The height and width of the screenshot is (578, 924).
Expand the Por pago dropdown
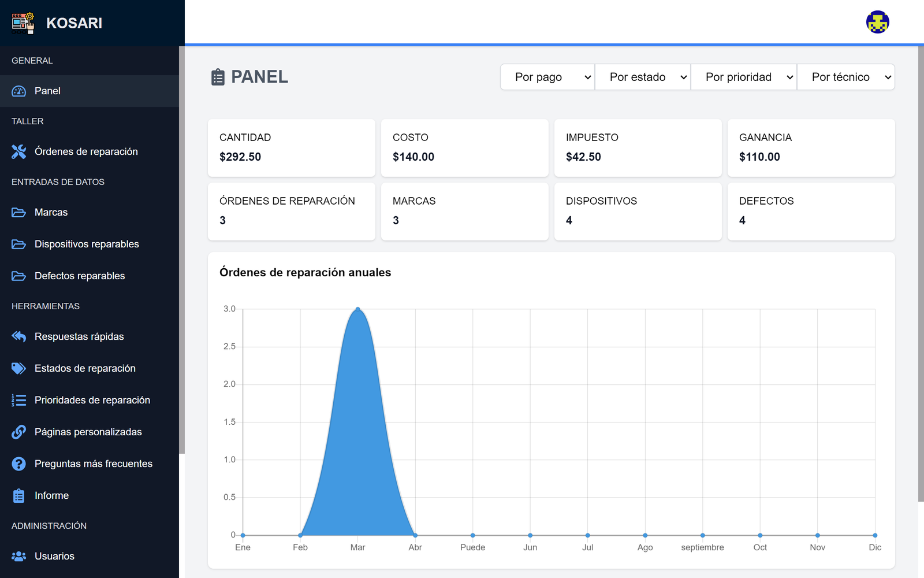pyautogui.click(x=547, y=77)
